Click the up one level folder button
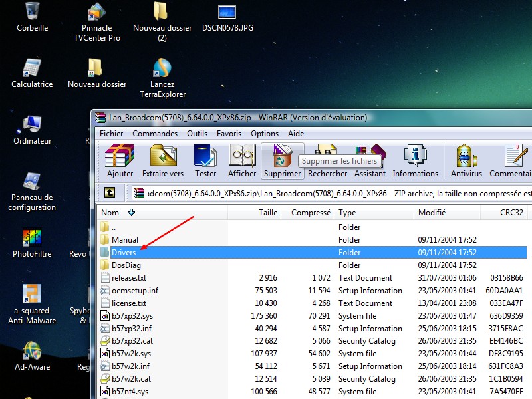Viewport: 532px width, 399px height. tap(110, 193)
